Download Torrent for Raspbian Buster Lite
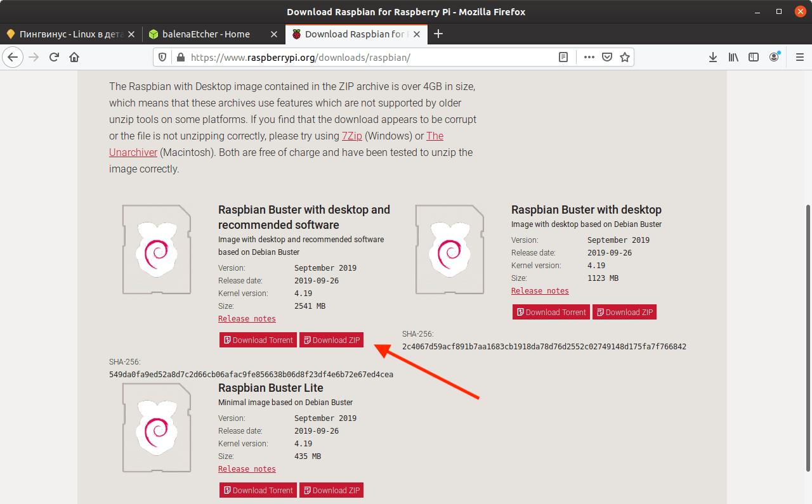812x504 pixels. (x=258, y=490)
